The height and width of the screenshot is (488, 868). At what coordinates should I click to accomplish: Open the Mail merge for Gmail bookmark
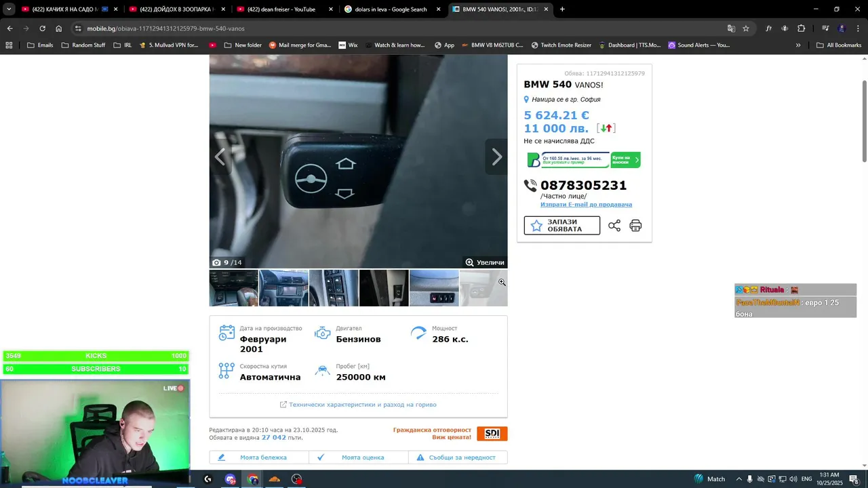(x=300, y=45)
